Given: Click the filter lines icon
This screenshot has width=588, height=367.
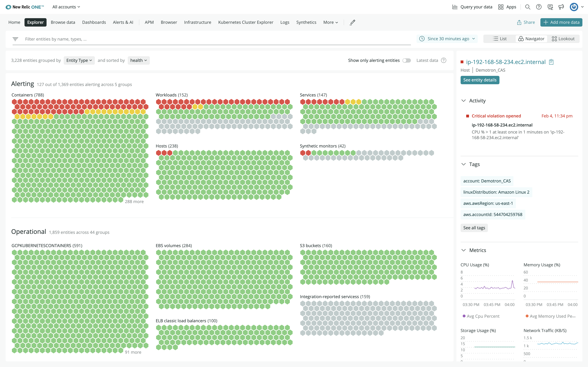Looking at the screenshot, I should point(15,39).
